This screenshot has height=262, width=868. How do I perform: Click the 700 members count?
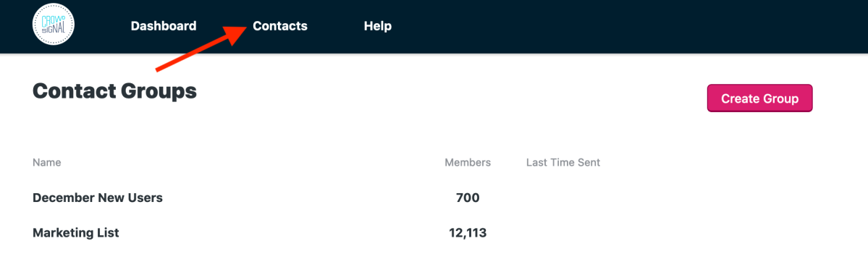468,198
